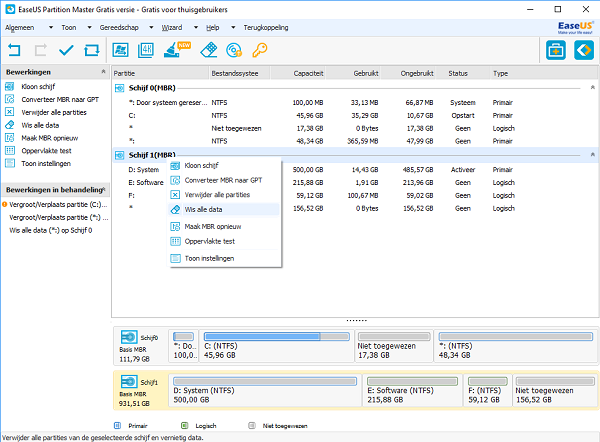Sort by the Partitie column header
Screen dimensions: 600x442
[x=160, y=73]
